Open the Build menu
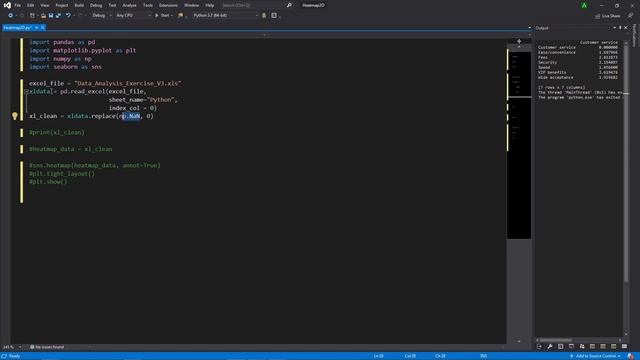This screenshot has width=640, height=360. coord(79,5)
